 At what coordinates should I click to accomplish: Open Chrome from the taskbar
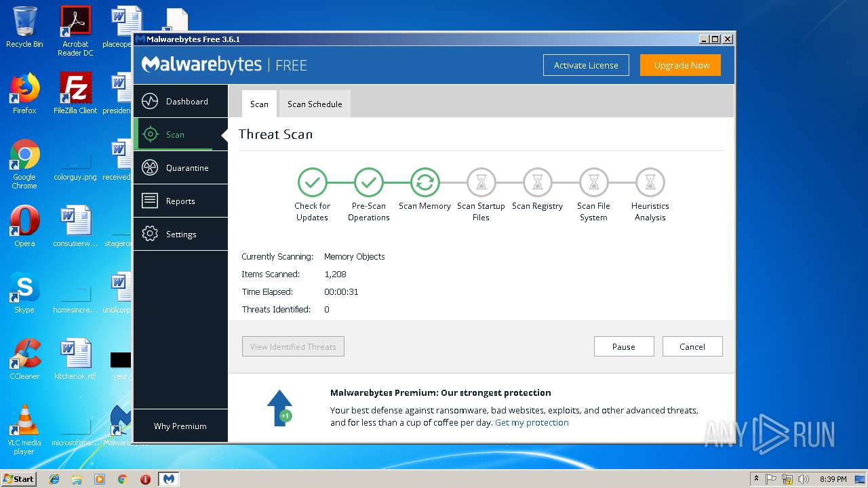(x=122, y=479)
